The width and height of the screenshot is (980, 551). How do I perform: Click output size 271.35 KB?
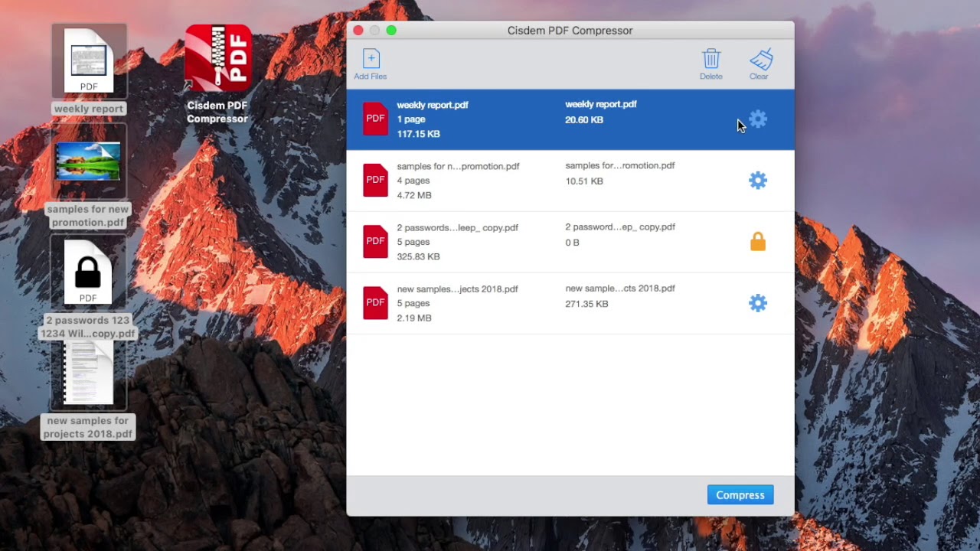click(x=586, y=304)
